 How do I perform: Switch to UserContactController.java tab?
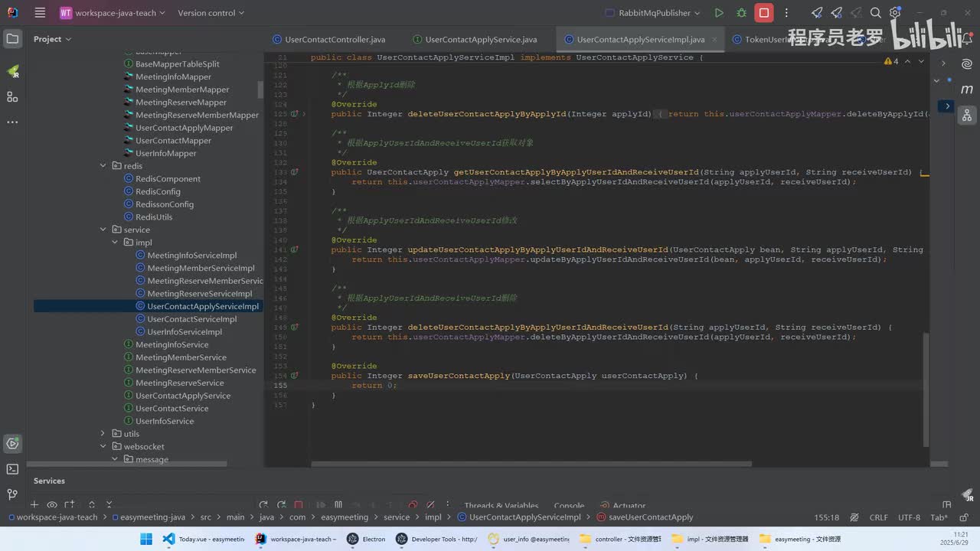pos(335,40)
